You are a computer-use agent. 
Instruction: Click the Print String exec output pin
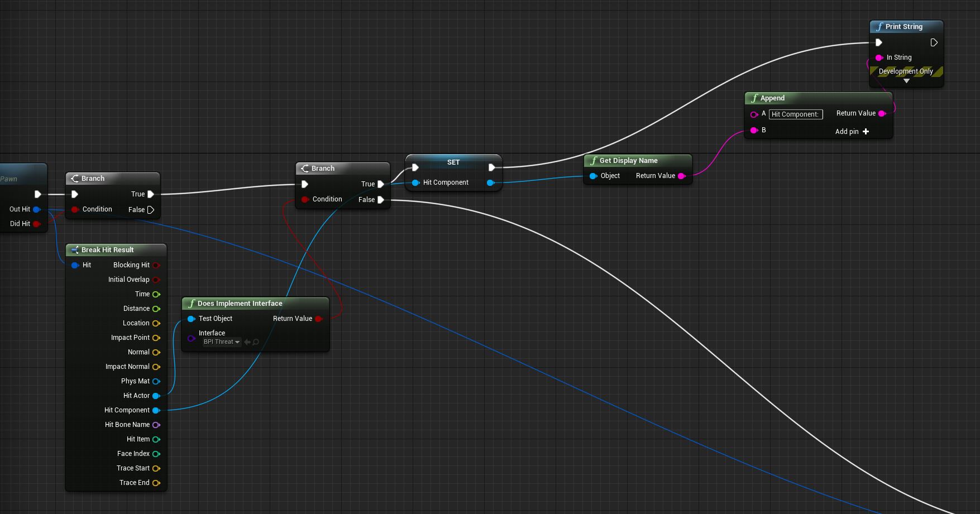click(934, 42)
